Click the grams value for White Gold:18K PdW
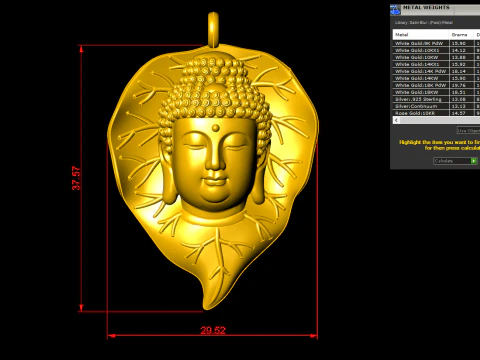 coord(459,85)
